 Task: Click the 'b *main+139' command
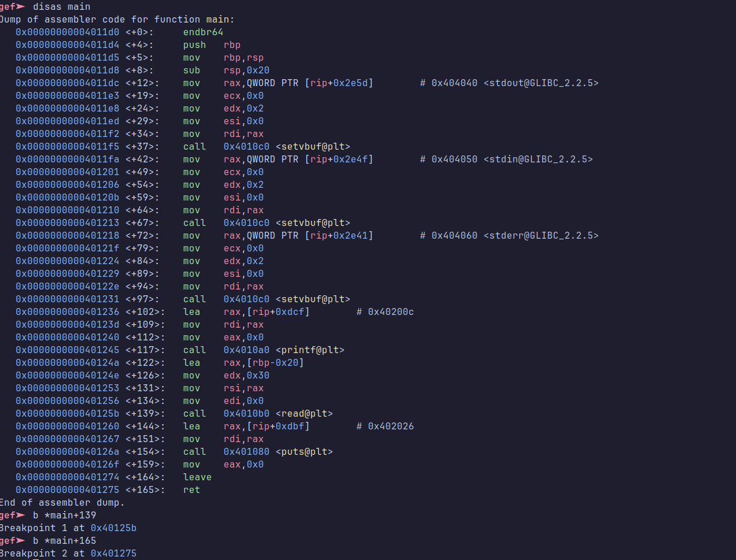click(x=65, y=515)
